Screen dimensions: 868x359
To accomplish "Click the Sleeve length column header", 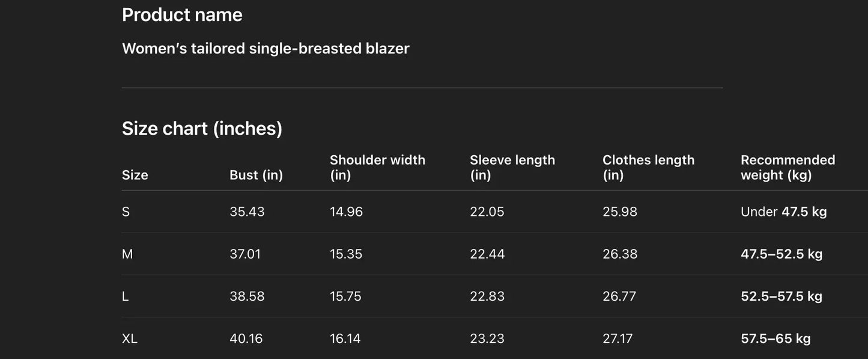I will pyautogui.click(x=512, y=167).
